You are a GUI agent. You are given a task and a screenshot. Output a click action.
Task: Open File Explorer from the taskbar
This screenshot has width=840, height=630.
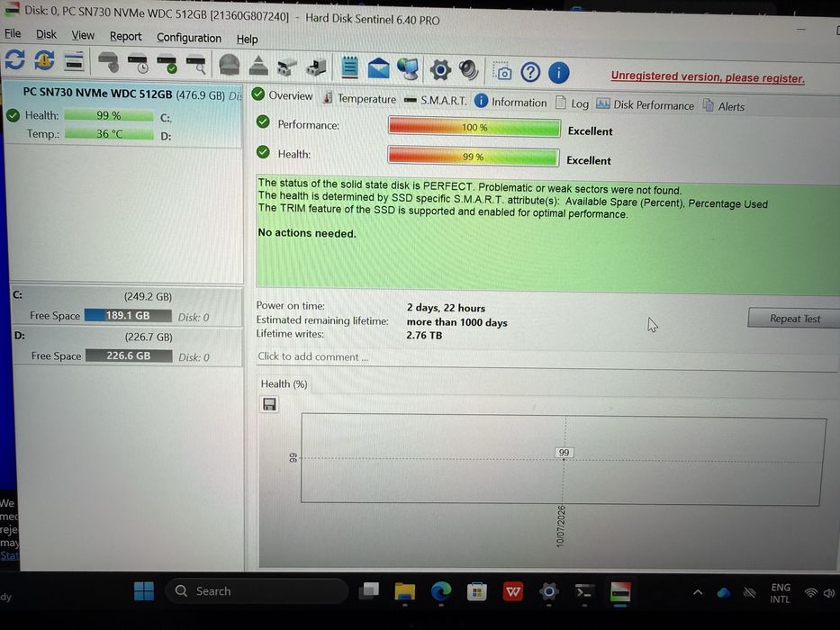pyautogui.click(x=405, y=591)
